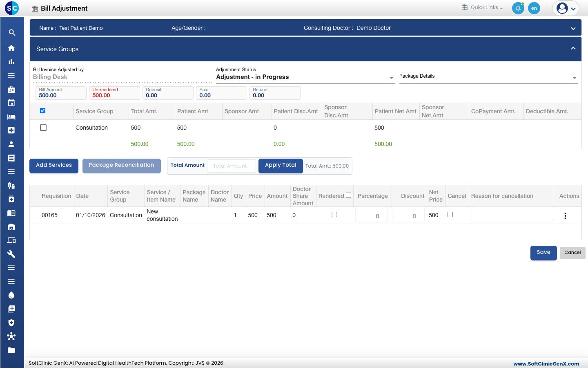This screenshot has width=588, height=368.
Task: Click the Discount field for requisition 00165
Action: [408, 215]
